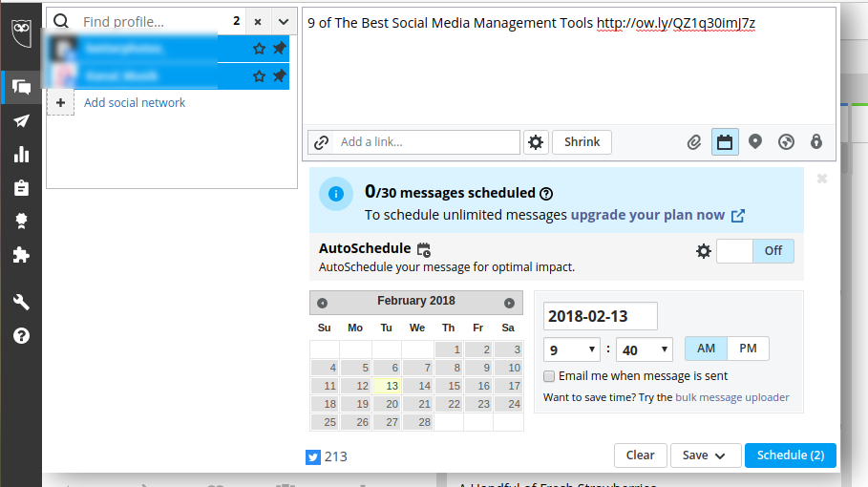This screenshot has width=868, height=487.
Task: Open Publisher paper plane in sidebar
Action: coord(21,121)
